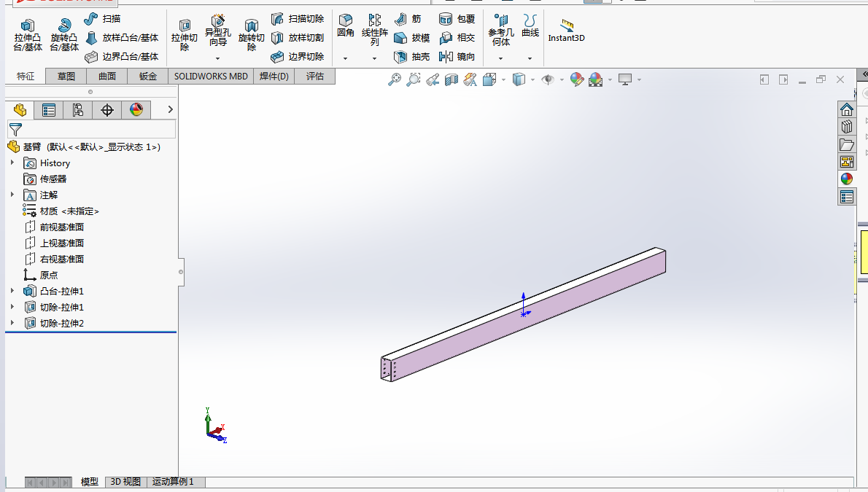
Task: Click the feature tree filter field
Action: pyautogui.click(x=92, y=130)
